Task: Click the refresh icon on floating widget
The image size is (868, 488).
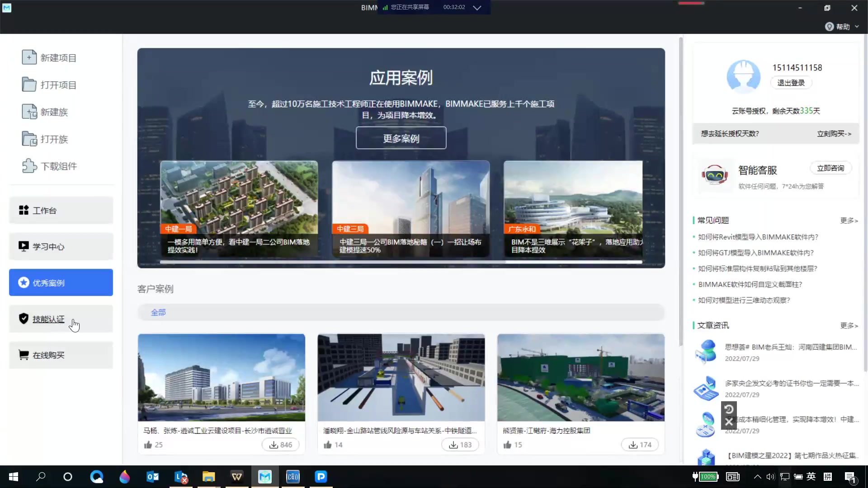Action: 729,409
